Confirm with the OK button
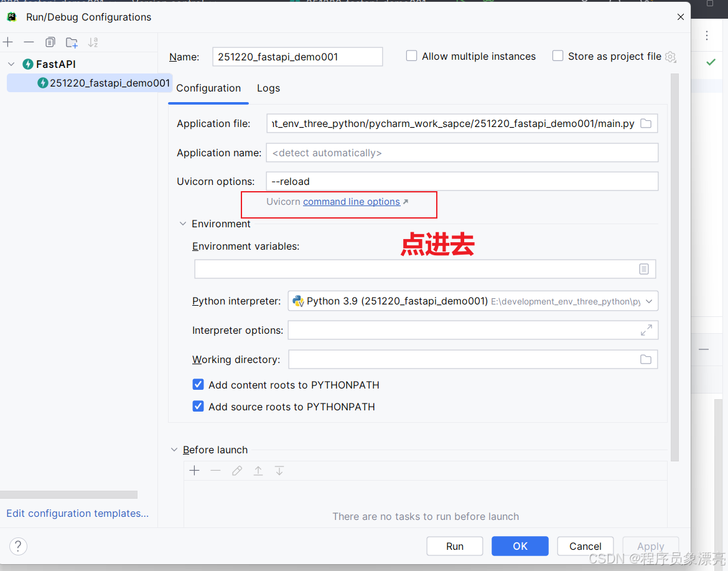 [x=520, y=546]
